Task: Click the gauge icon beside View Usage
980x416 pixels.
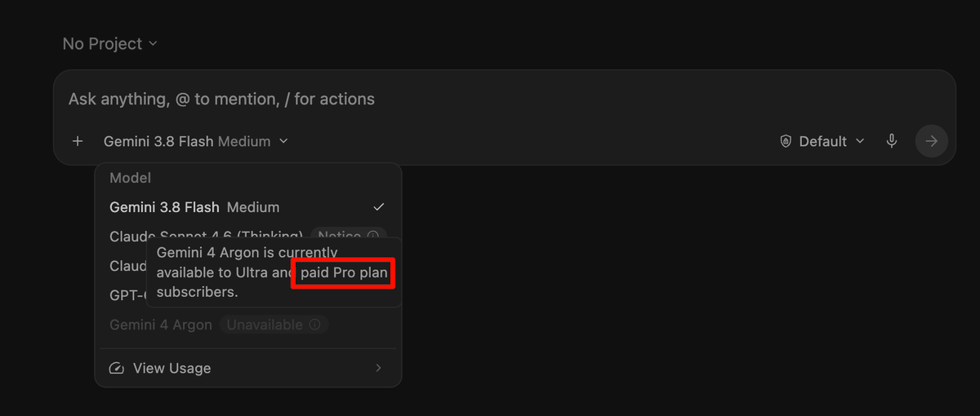Action: coord(117,368)
